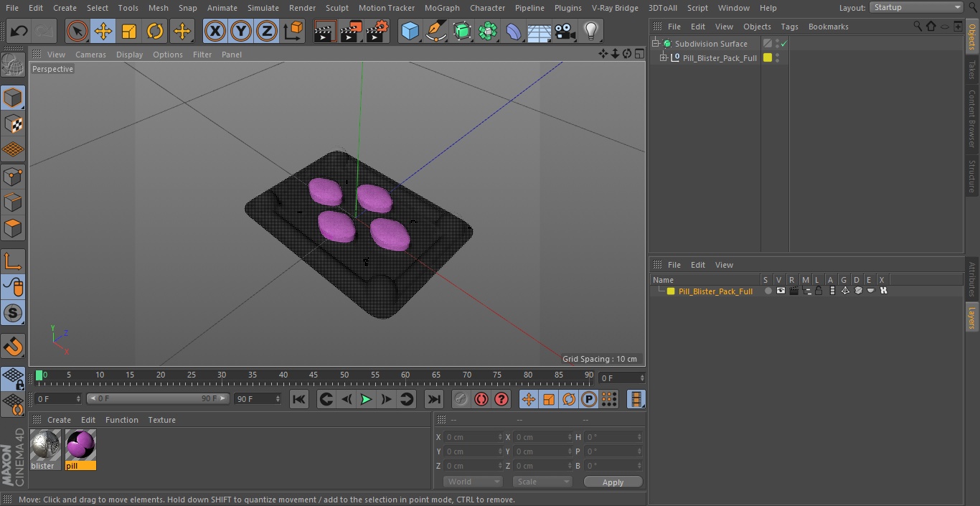Click the Layers side tab

[x=972, y=316]
